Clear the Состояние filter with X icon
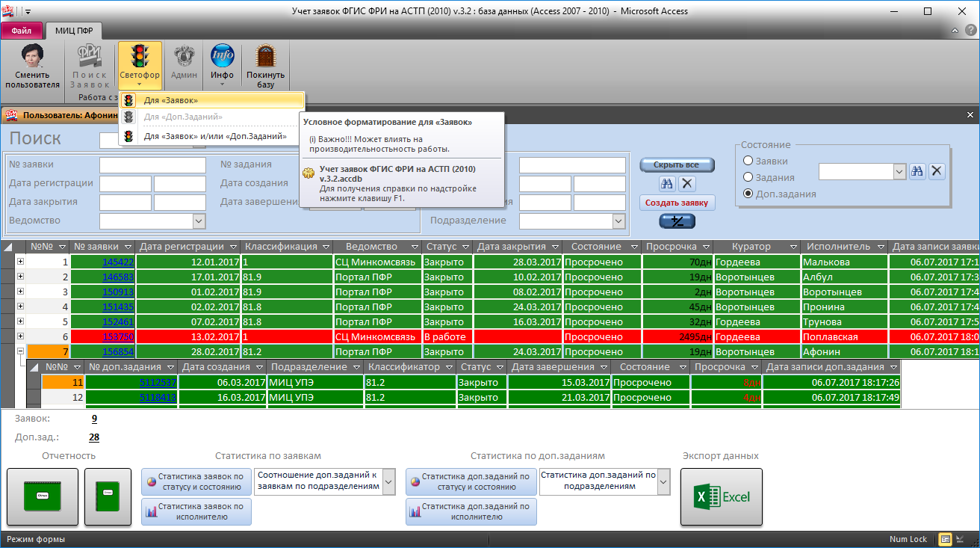Viewport: 980px width, 548px height. pos(937,171)
